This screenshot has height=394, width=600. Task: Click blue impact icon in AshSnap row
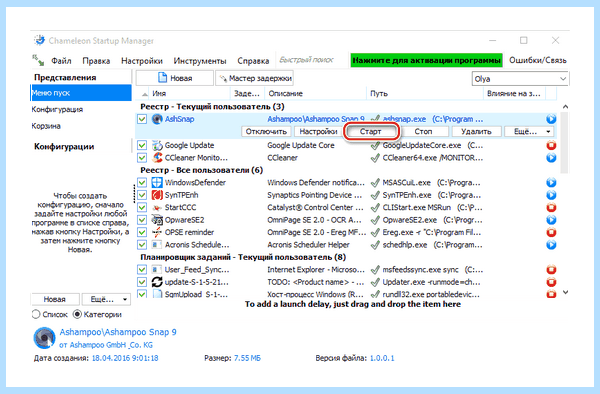tap(551, 119)
